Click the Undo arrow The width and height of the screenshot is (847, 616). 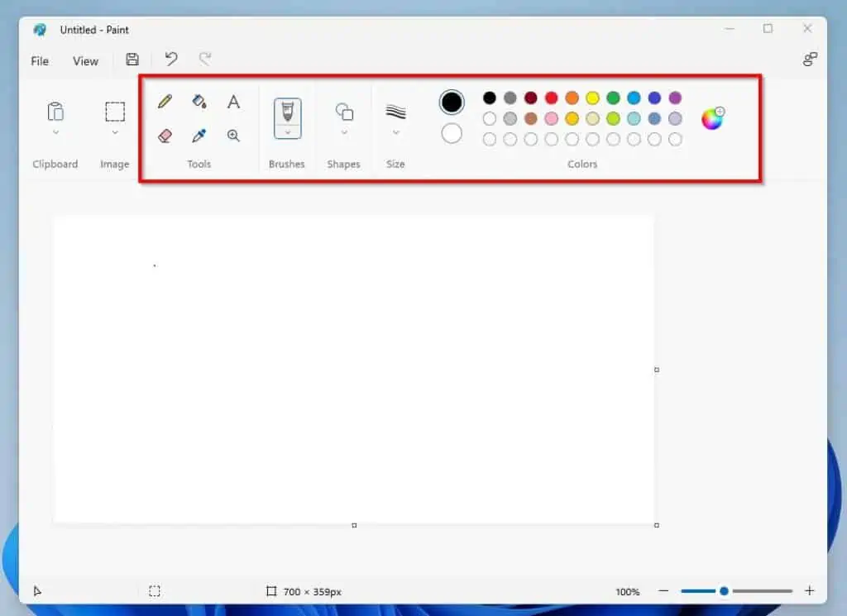(x=171, y=60)
